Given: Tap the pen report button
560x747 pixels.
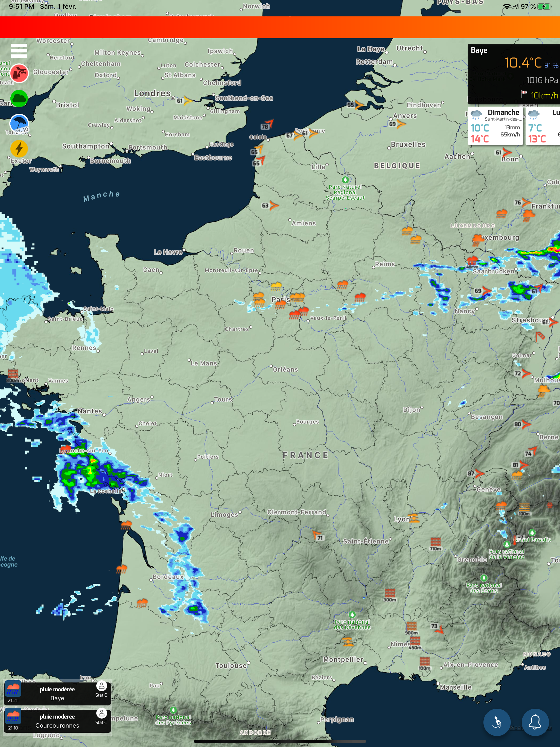Looking at the screenshot, I should coord(497,722).
